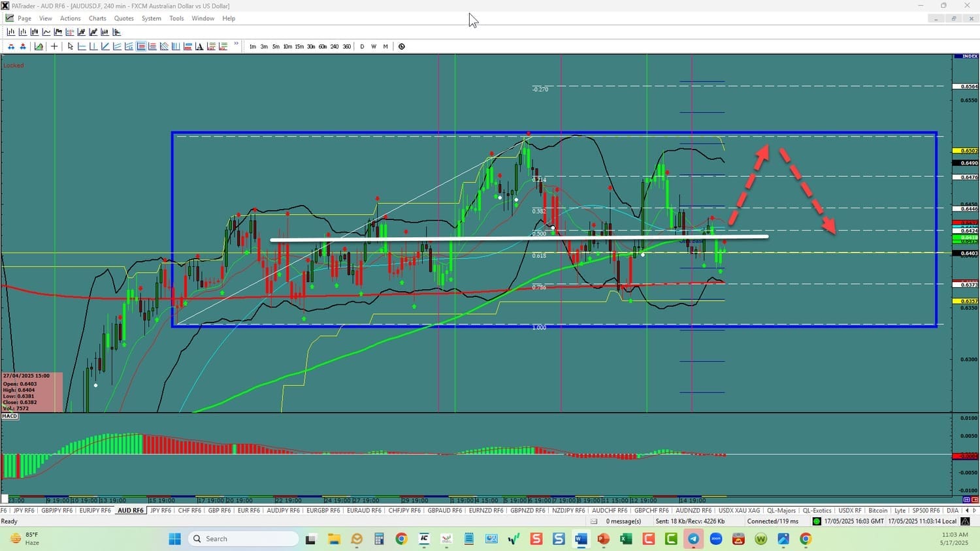The width and height of the screenshot is (980, 551).
Task: Open the Charts menu
Action: point(97,18)
